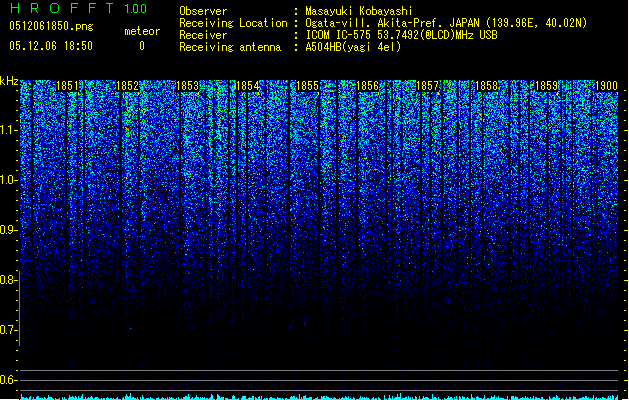
Task: Click the meteor count value 0
Action: [142, 46]
